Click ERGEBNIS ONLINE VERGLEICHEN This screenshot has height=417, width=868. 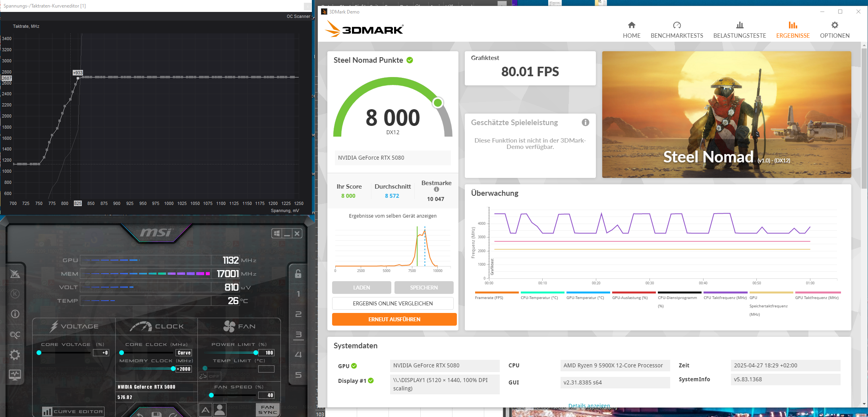pyautogui.click(x=393, y=303)
